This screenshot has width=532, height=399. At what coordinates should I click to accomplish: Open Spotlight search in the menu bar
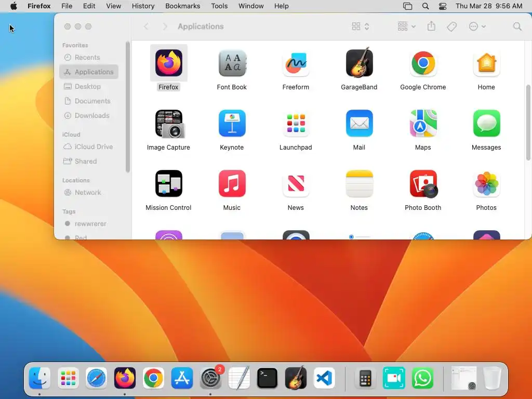tap(425, 6)
